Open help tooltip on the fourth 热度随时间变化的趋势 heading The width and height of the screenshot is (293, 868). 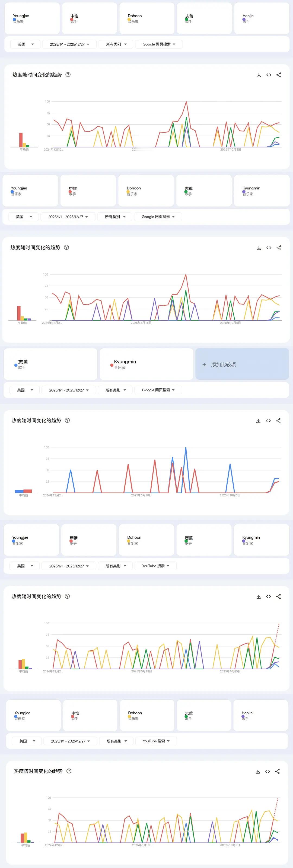pos(67,596)
